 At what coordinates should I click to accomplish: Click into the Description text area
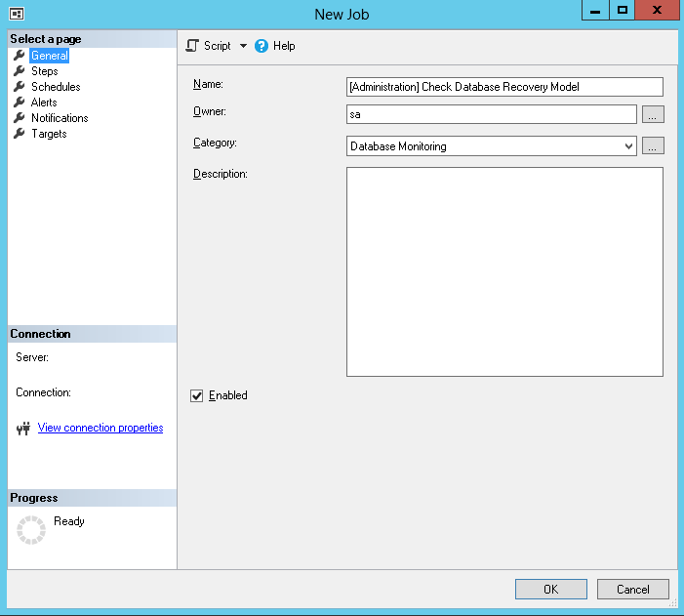coord(504,272)
